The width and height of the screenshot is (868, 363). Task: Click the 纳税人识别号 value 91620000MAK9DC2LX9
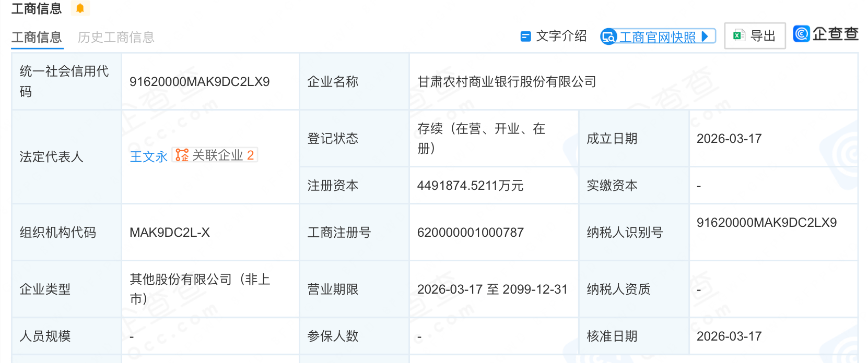[767, 223]
